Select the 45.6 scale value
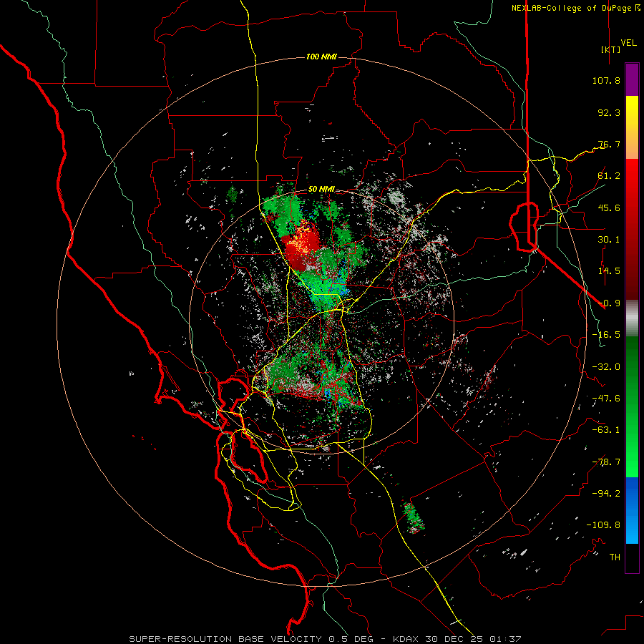 point(609,208)
